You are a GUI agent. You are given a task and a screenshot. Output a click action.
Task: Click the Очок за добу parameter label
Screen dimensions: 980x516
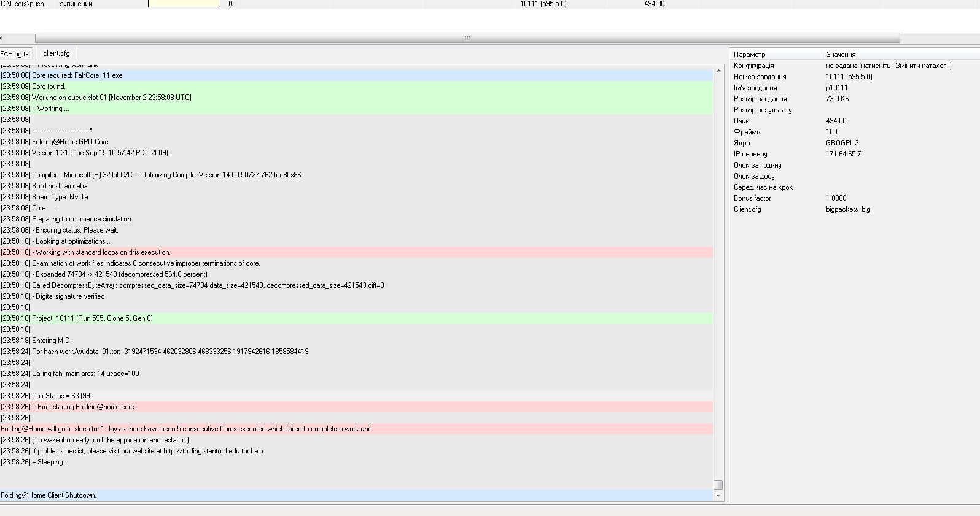point(754,176)
